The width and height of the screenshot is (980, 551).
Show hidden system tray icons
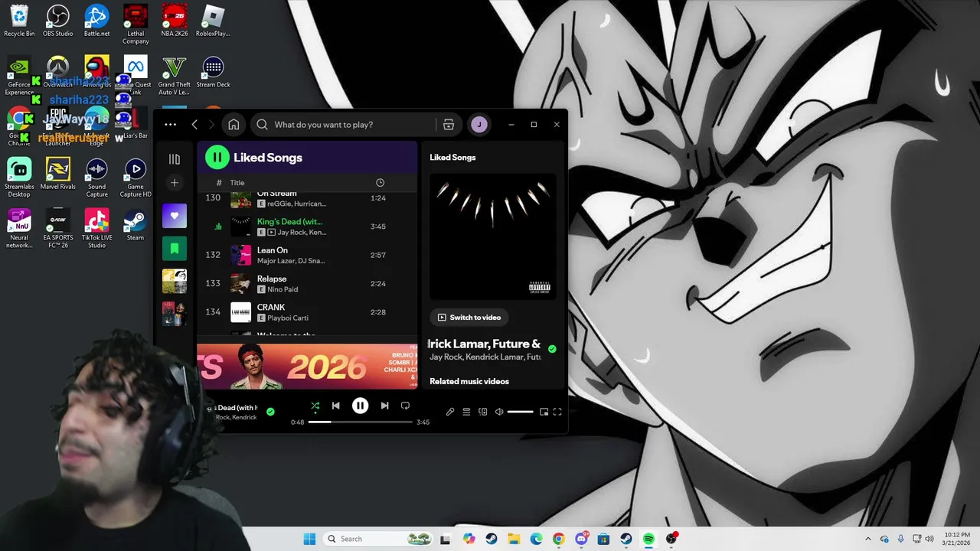tap(867, 539)
